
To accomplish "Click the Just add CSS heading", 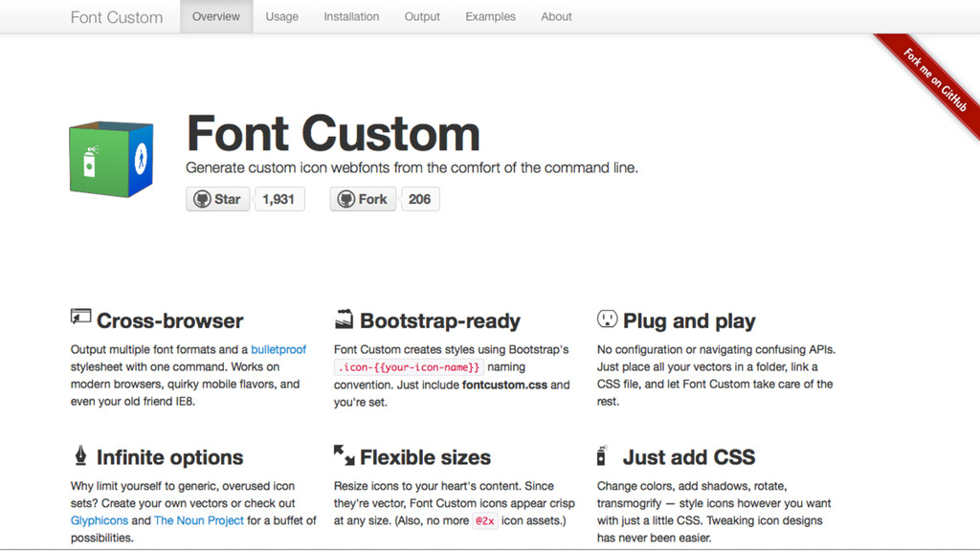I will [x=689, y=457].
